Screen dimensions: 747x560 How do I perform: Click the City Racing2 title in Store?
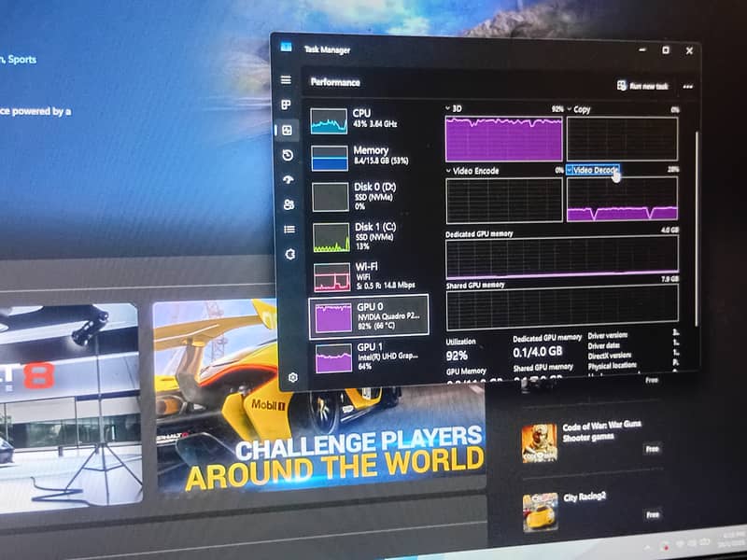pos(585,497)
